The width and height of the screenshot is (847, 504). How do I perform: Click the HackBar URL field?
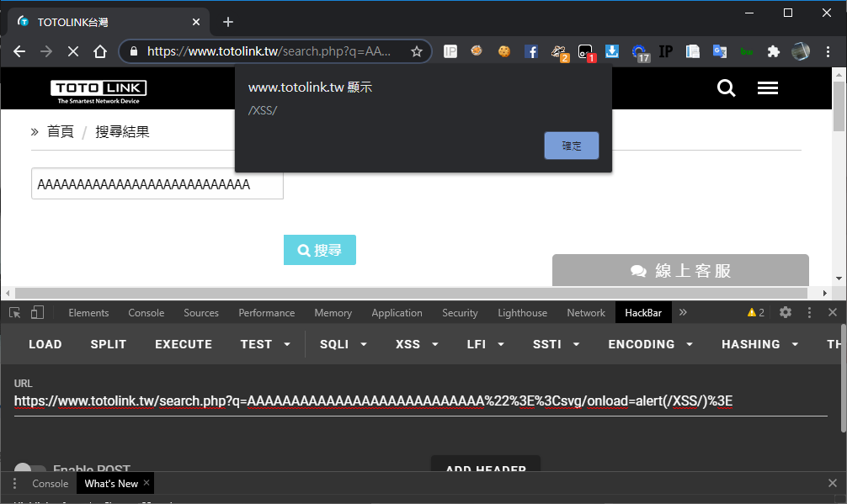click(x=420, y=401)
